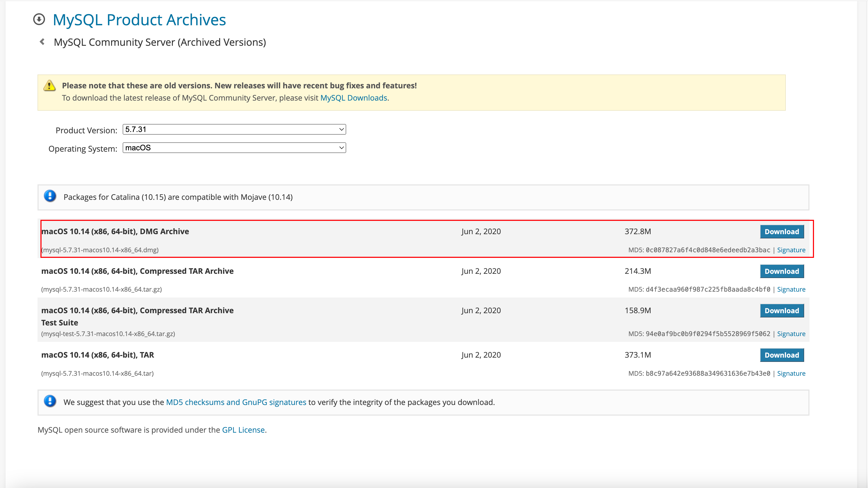Click the back chevron next to MySQL Community Server

(x=42, y=42)
